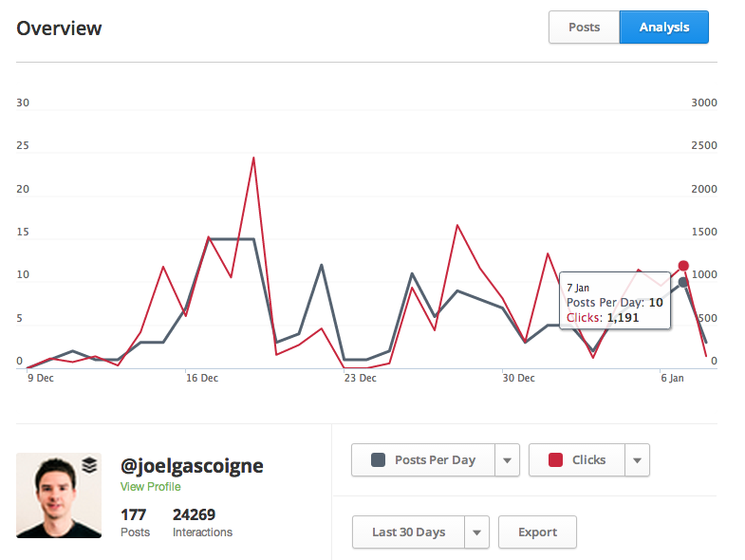Select the Analysis tab

pos(663,28)
